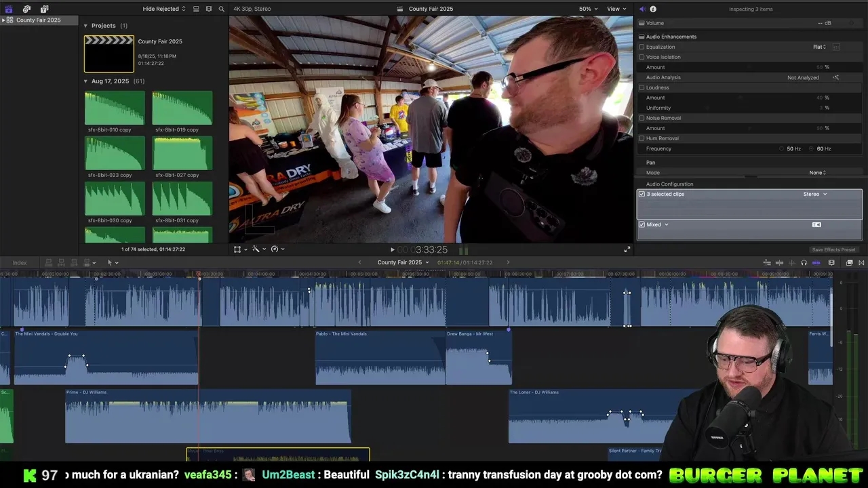Open the County Fair 2025 timeline title menu
Image resolution: width=868 pixels, height=488 pixels.
click(403, 262)
